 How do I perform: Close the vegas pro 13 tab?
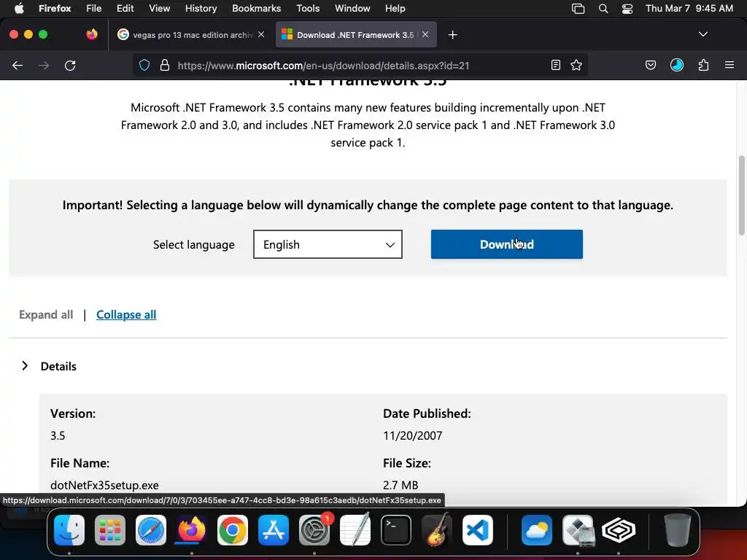click(261, 34)
